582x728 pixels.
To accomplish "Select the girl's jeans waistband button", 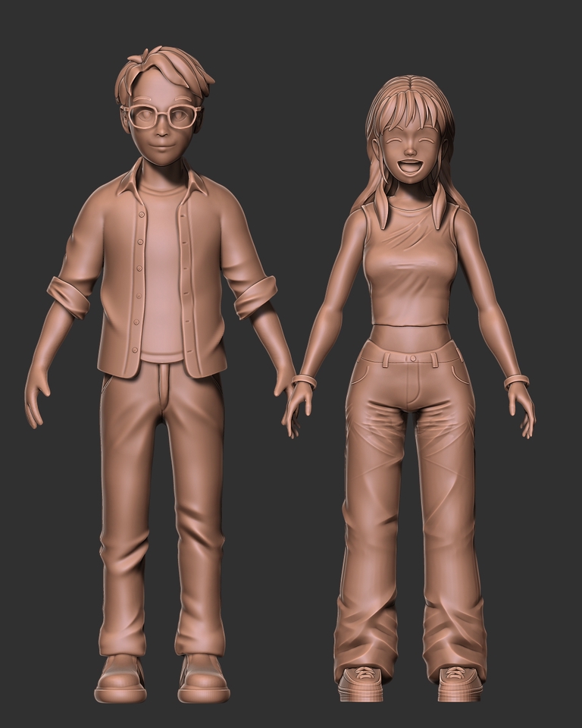I will (x=413, y=359).
